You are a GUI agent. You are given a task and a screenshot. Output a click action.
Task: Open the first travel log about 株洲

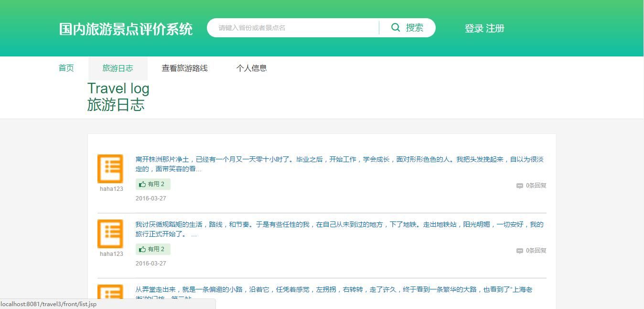[339, 164]
